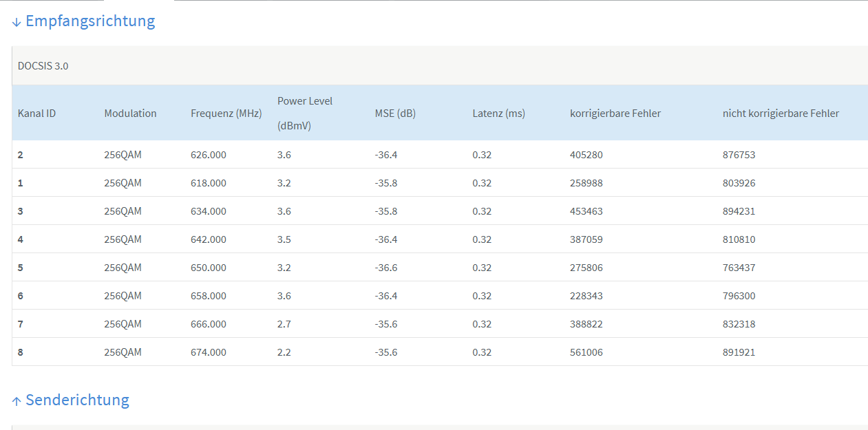Select the 626.000 frequency cell
The image size is (868, 430).
208,155
